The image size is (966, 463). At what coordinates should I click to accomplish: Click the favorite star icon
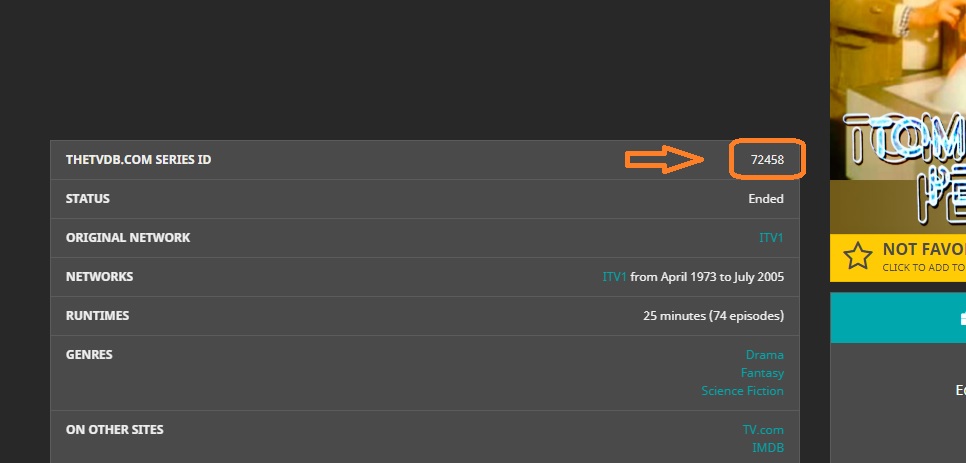(857, 256)
